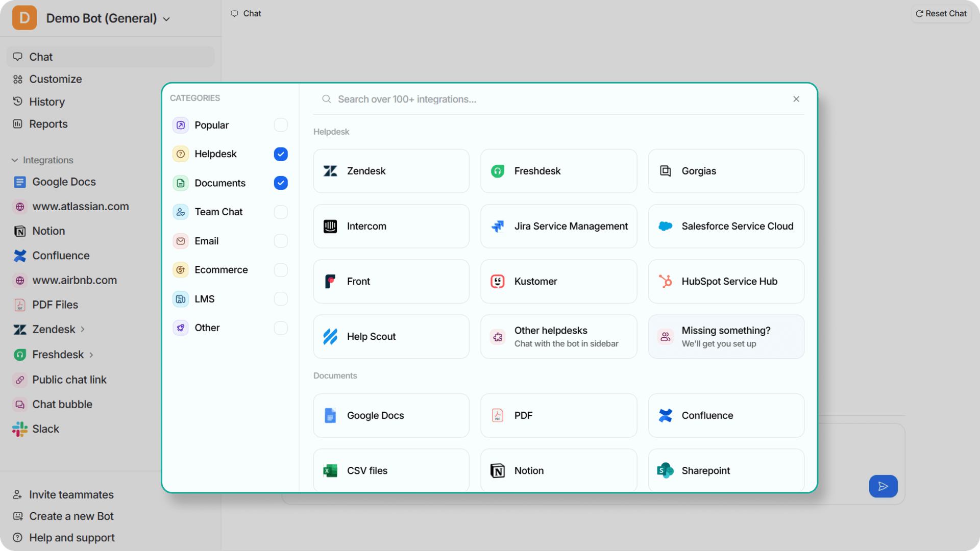The image size is (980, 551).
Task: Open the Demo Bot (General) dropdown chevron
Action: click(166, 19)
